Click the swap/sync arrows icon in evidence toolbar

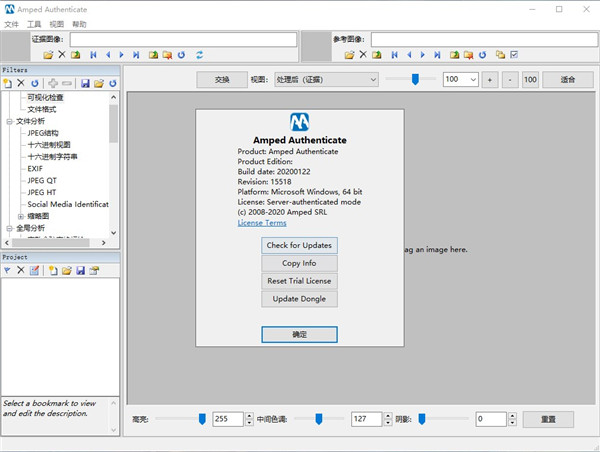(x=199, y=55)
